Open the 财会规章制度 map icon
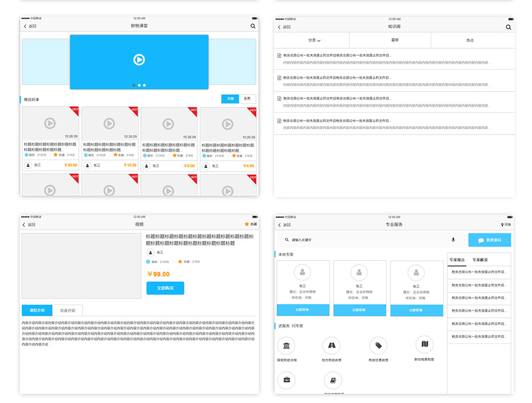Screen dimensions: 532x403 pos(424,345)
